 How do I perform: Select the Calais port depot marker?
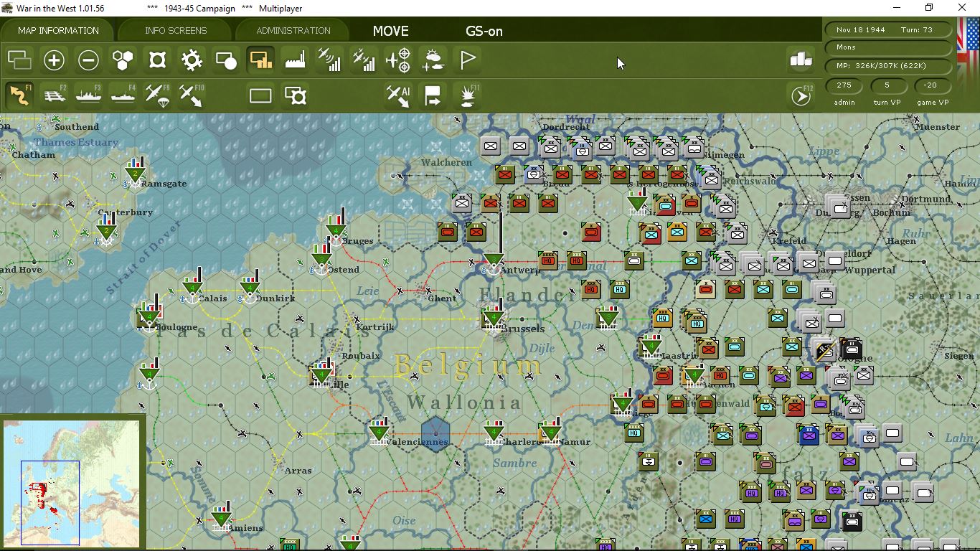point(192,287)
